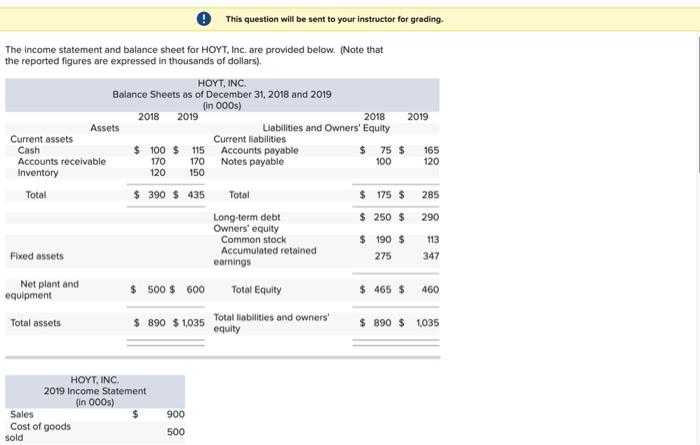The width and height of the screenshot is (700, 445).
Task: Select the Cost of goods sold value 500
Action: point(176,432)
